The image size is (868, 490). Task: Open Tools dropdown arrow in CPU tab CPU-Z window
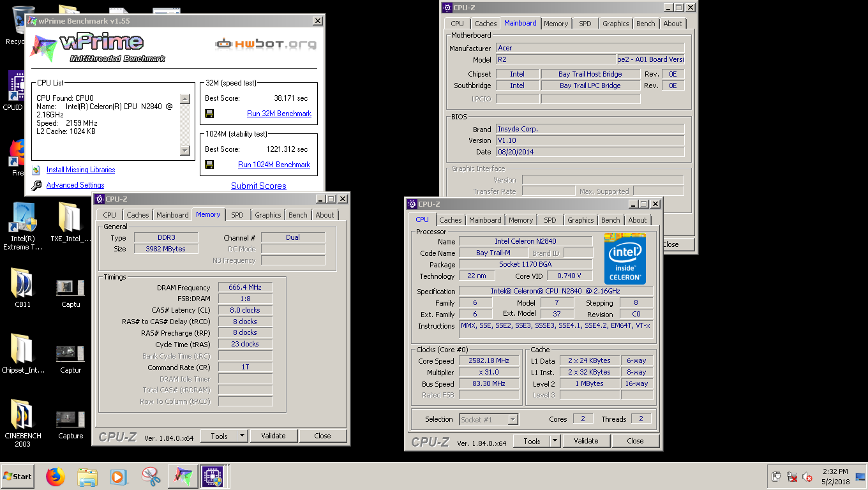coord(555,441)
